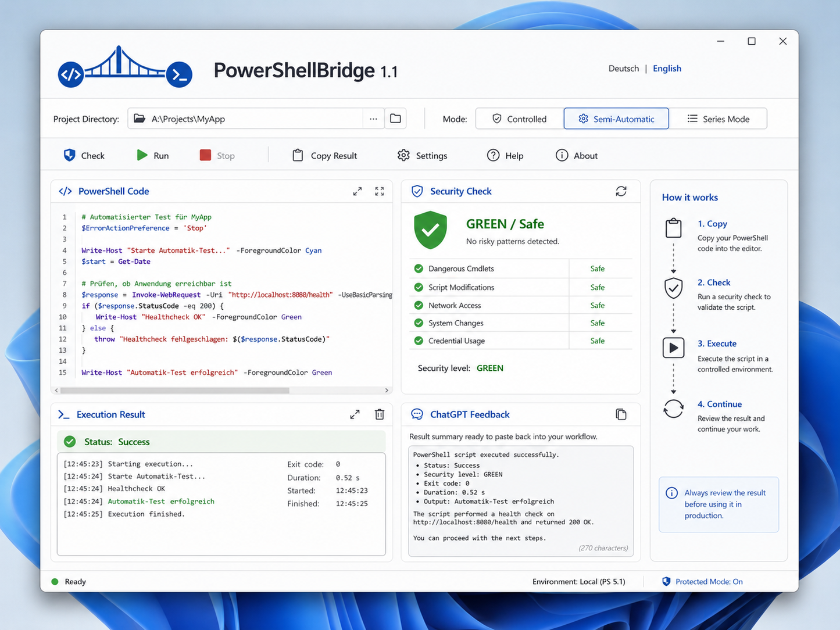
Task: Maximize the PowerShellBridge window
Action: [752, 41]
